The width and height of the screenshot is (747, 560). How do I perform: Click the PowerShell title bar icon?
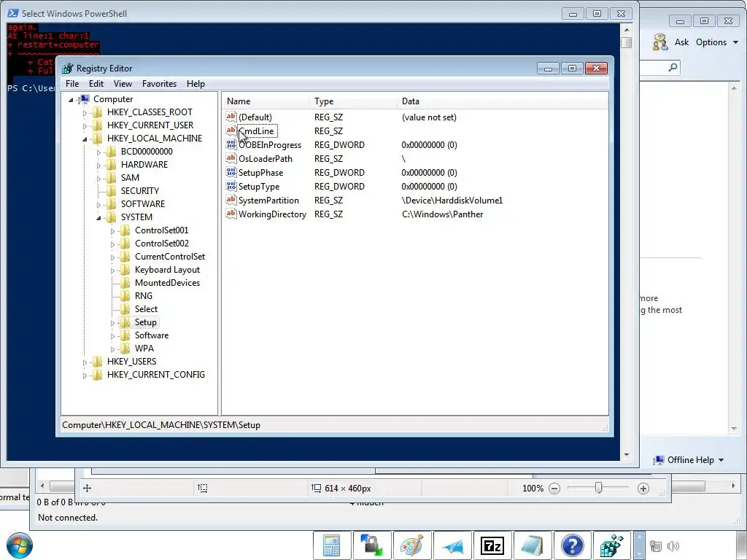(13, 13)
